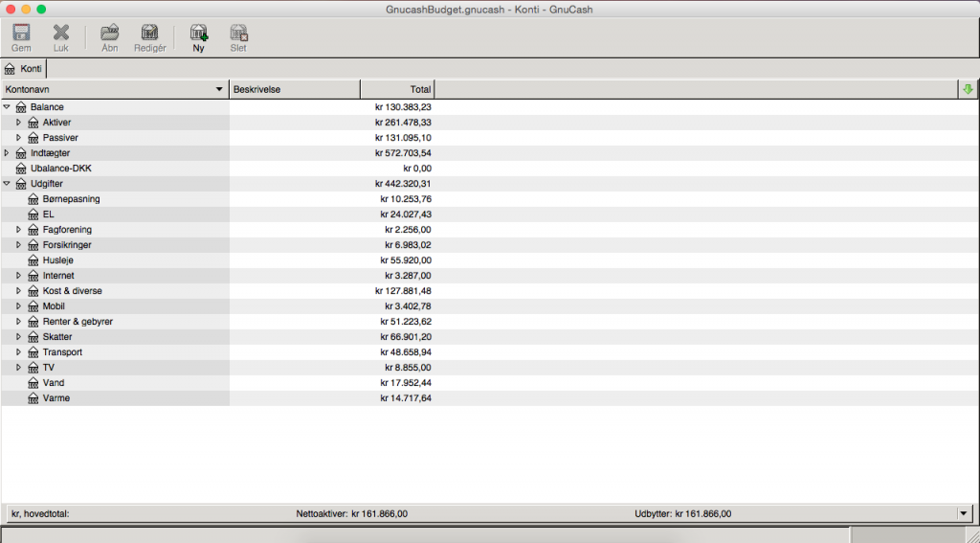Sort by the Kontonavn column header
980x543 pixels.
point(115,89)
